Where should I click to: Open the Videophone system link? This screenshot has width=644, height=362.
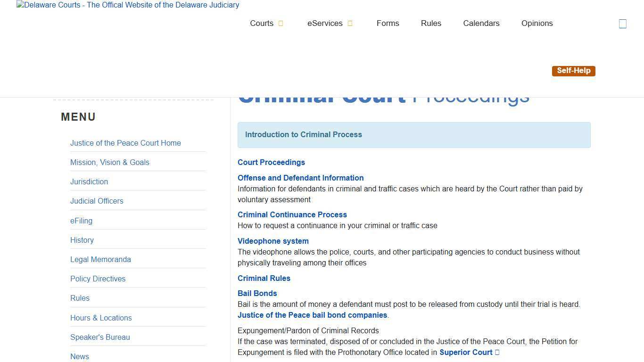[273, 241]
